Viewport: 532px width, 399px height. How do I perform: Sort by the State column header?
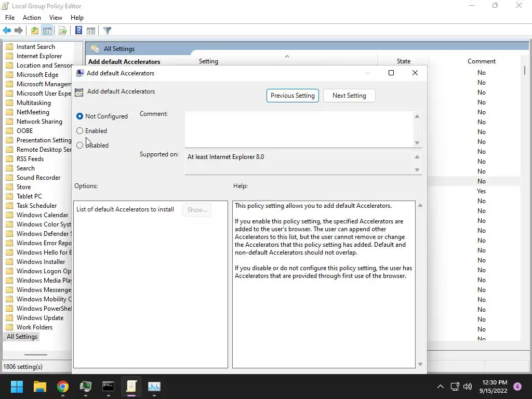click(x=403, y=61)
